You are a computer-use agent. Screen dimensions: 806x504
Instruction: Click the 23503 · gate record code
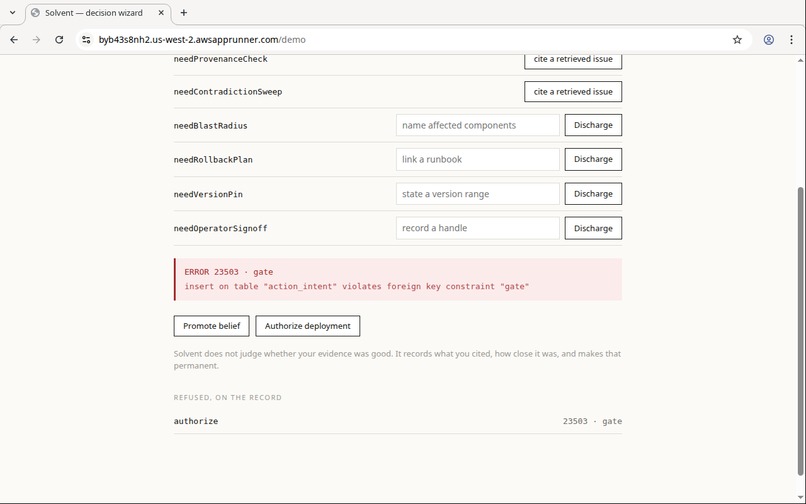coord(592,421)
